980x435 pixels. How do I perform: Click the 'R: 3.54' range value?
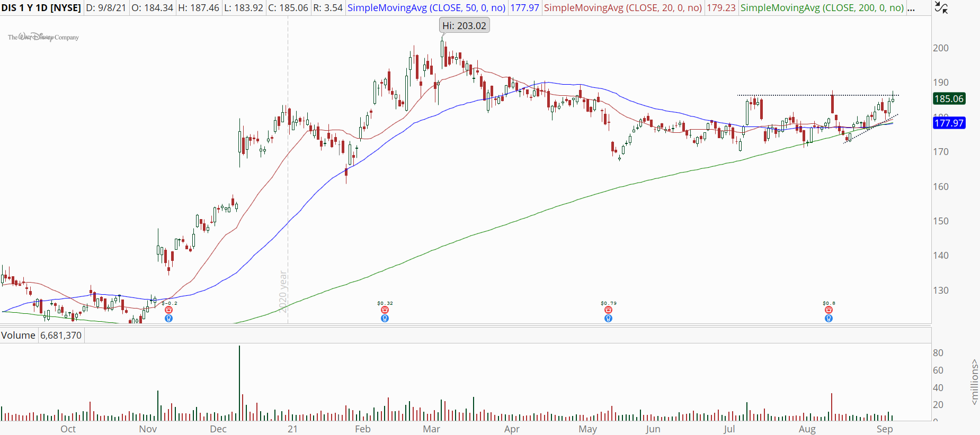[x=328, y=8]
